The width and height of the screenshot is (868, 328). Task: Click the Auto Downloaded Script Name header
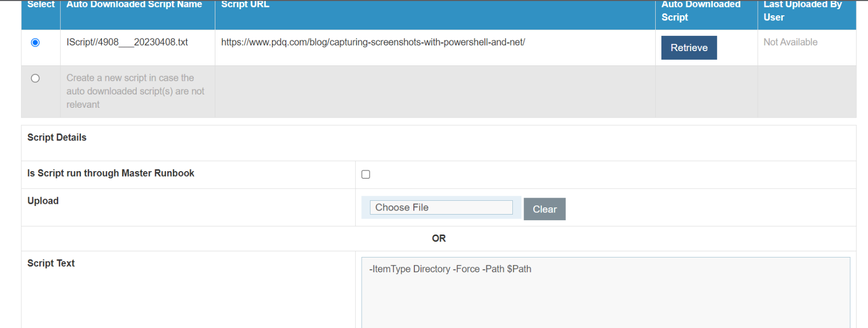[134, 5]
